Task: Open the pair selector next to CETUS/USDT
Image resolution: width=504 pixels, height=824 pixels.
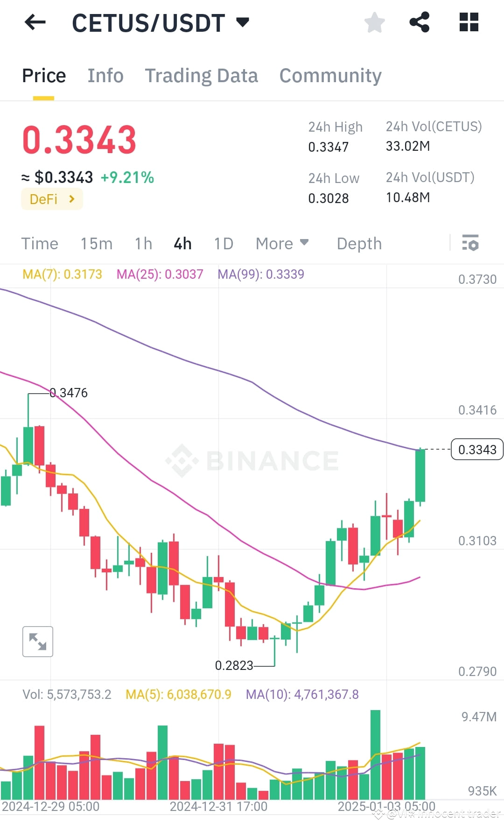Action: point(243,22)
